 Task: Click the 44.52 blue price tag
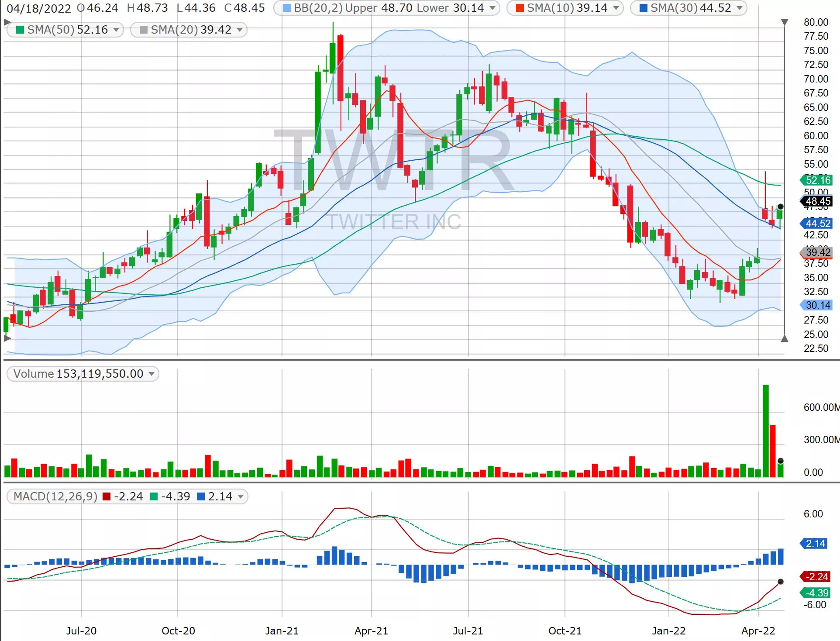(x=816, y=223)
